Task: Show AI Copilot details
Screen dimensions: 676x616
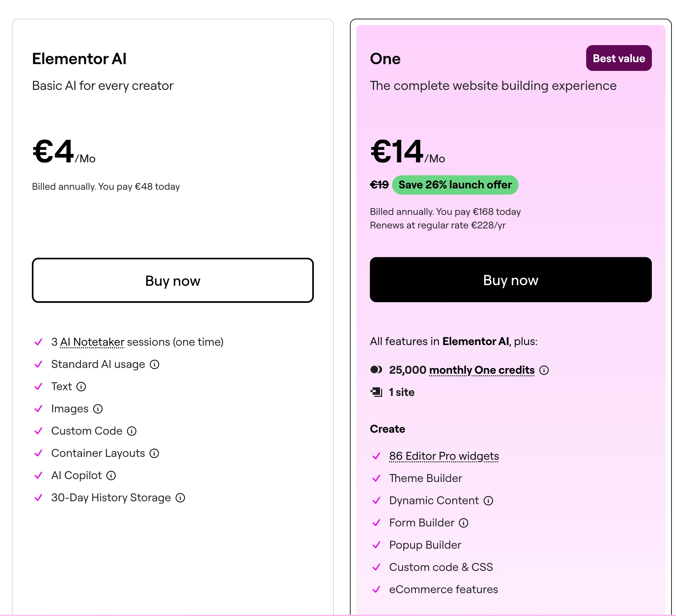Action: [111, 476]
